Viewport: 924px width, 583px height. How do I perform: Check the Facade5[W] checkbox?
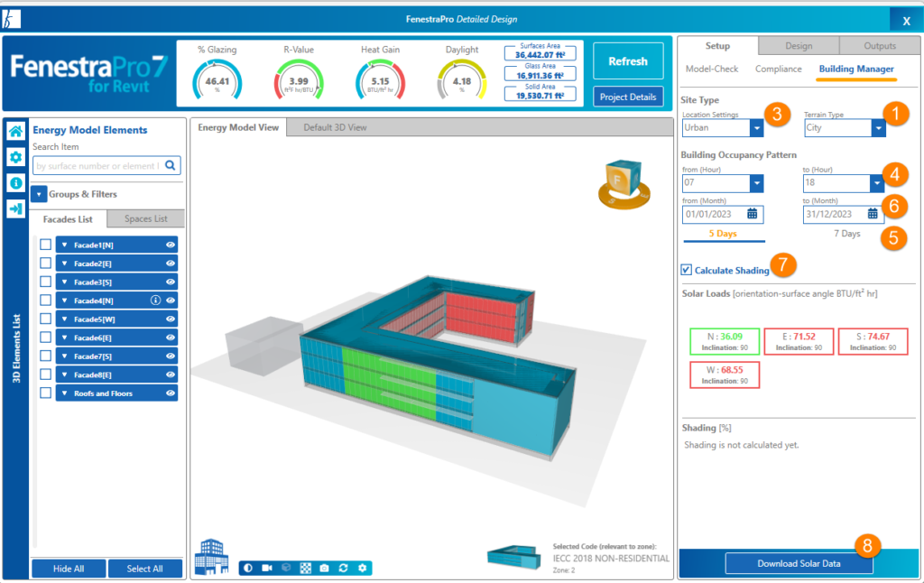click(x=45, y=319)
